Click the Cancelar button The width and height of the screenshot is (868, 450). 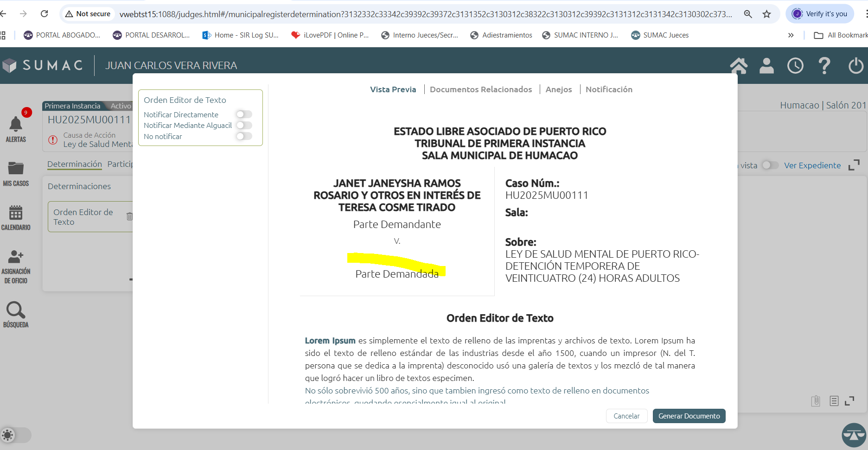[626, 416]
